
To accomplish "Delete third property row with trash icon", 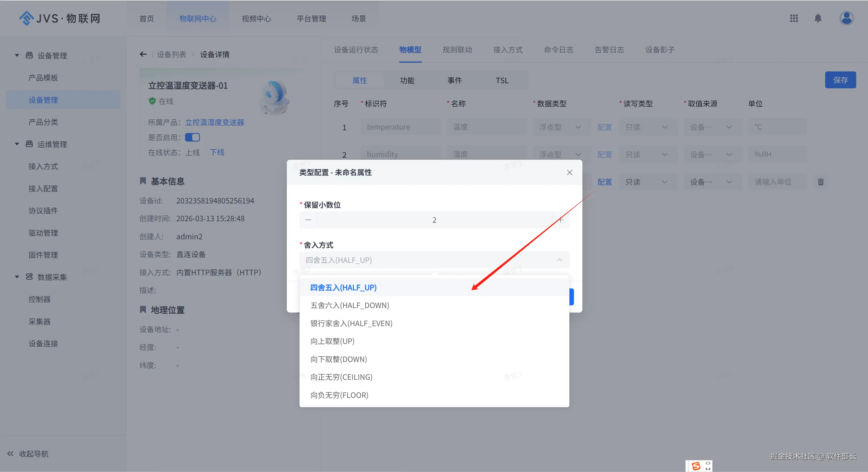I will [x=820, y=182].
